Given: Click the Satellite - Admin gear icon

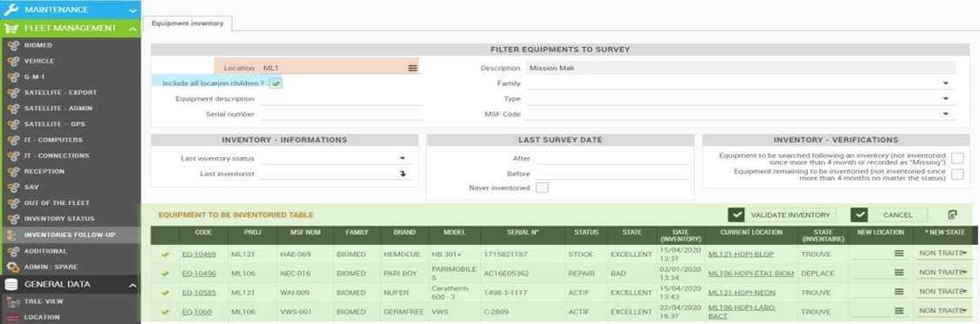Looking at the screenshot, I should pyautogui.click(x=12, y=109).
